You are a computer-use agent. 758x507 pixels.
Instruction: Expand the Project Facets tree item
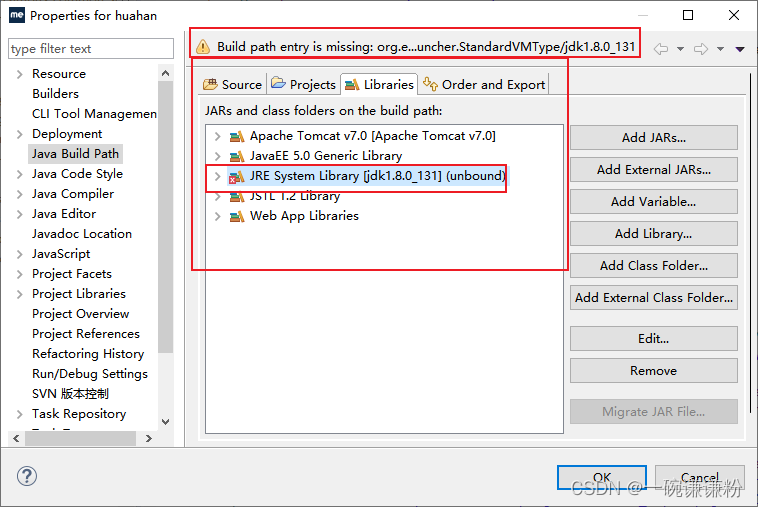tap(19, 275)
